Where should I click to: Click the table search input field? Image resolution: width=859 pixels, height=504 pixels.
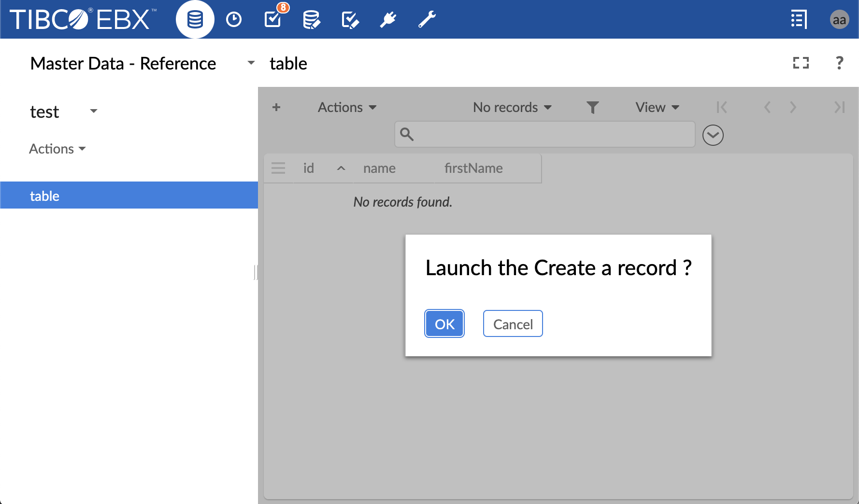coord(551,134)
